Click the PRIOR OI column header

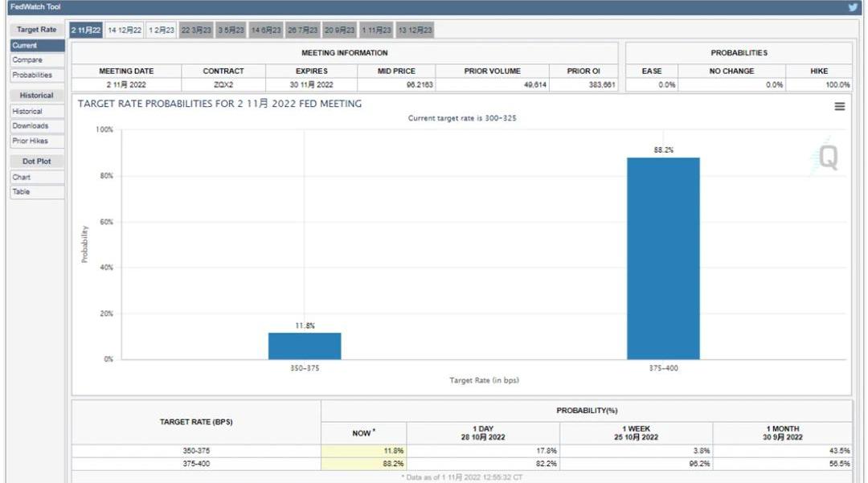point(583,71)
